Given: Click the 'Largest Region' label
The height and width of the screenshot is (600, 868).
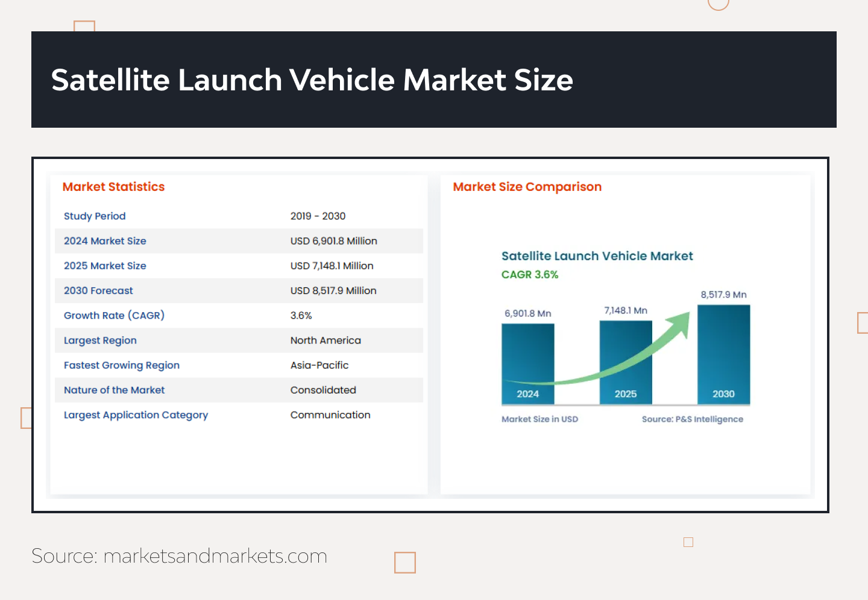Looking at the screenshot, I should click(x=100, y=340).
